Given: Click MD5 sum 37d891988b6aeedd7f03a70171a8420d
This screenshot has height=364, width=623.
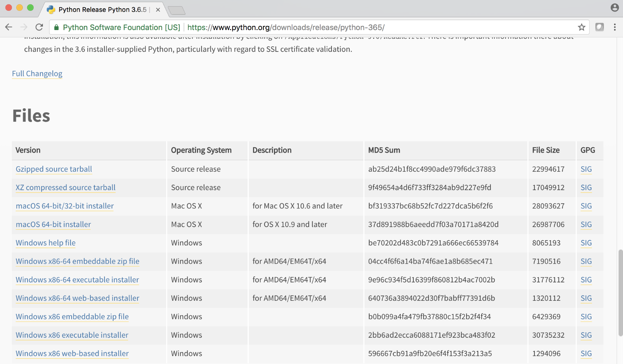Looking at the screenshot, I should pos(433,224).
